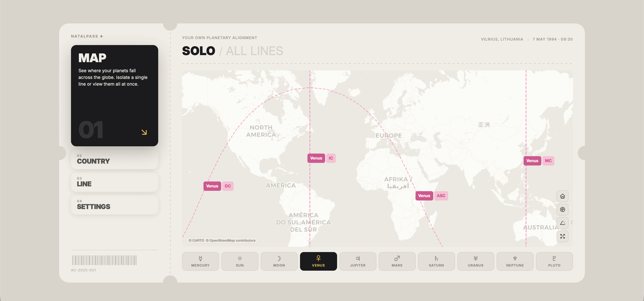Select the Mars planet button

(x=397, y=261)
